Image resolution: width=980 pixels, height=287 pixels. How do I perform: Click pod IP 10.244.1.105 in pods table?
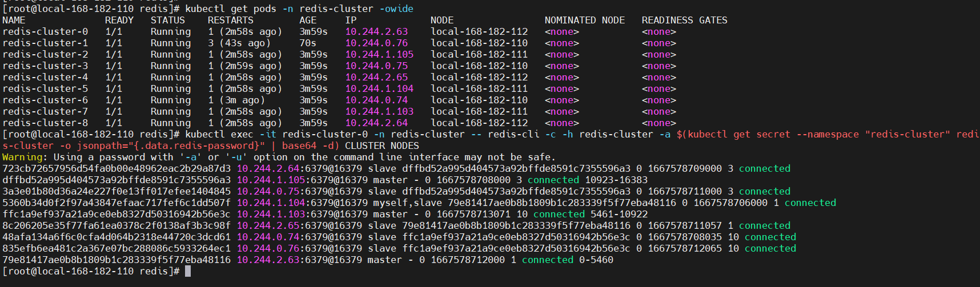379,54
